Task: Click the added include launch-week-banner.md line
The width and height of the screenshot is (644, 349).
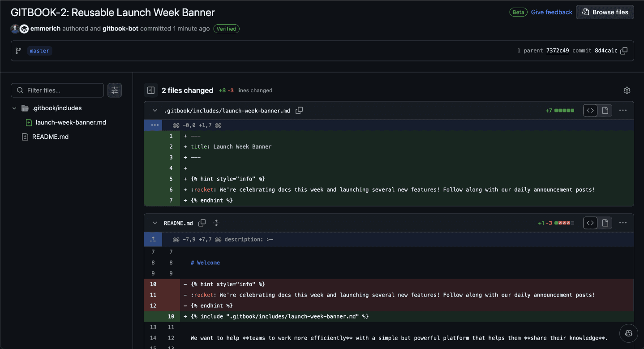Action: point(279,316)
